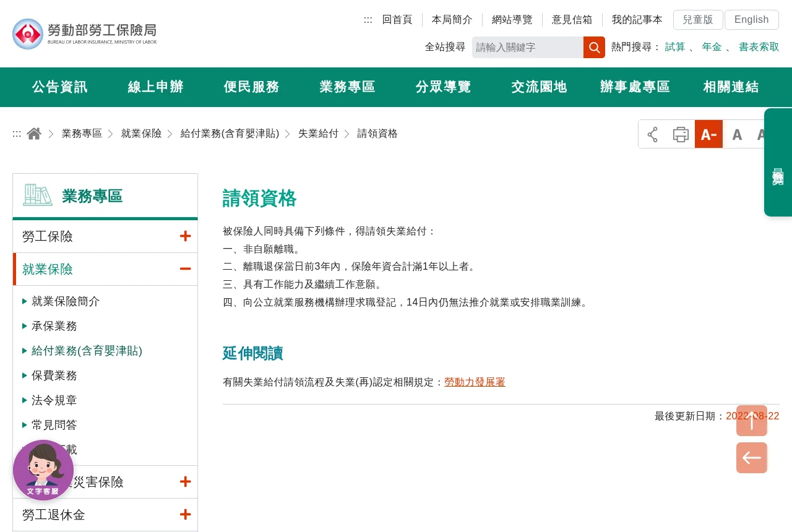Click the text 三、具有工作能力及繼續工作意願。
792x532 pixels.
coord(304,285)
